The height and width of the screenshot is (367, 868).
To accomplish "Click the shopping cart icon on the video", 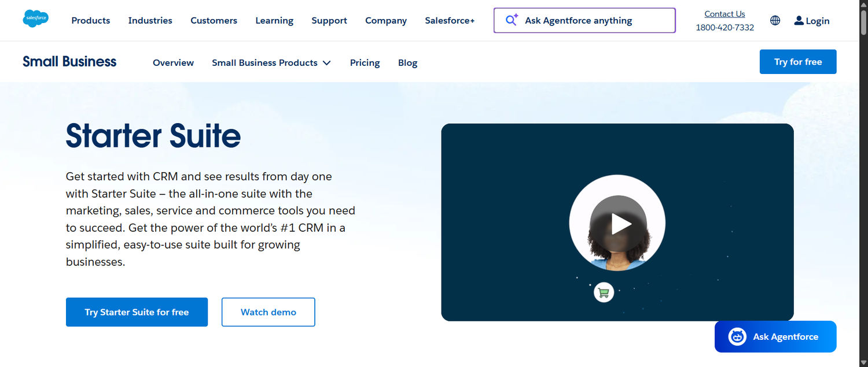I will (604, 292).
